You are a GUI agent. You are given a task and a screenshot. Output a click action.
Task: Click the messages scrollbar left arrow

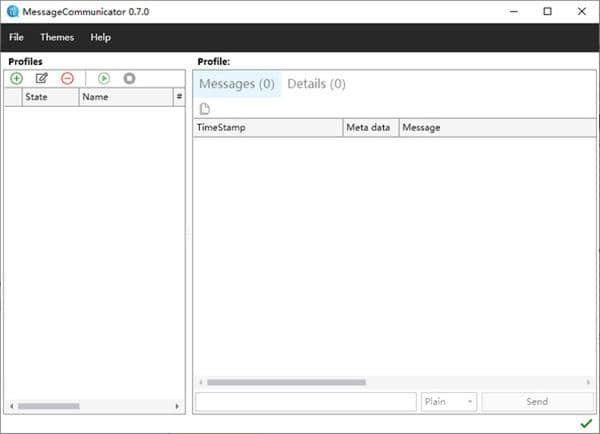(201, 382)
